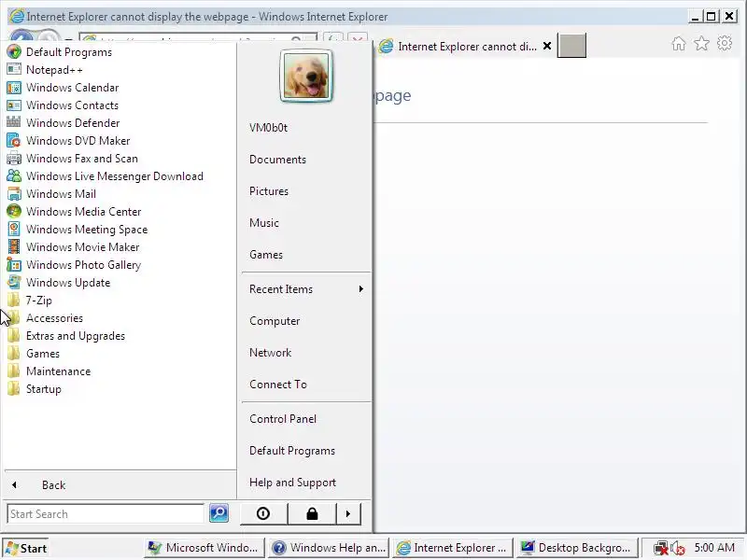Screen dimensions: 747x560
Task: Open Network from the Start menu
Action: tap(270, 353)
